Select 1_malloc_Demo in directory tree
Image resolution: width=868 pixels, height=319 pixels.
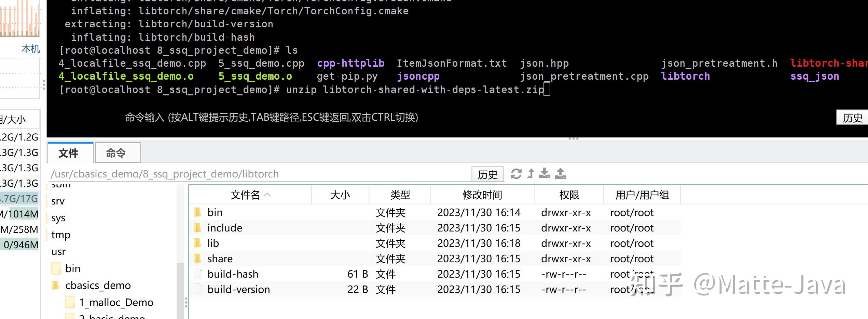pyautogui.click(x=116, y=302)
